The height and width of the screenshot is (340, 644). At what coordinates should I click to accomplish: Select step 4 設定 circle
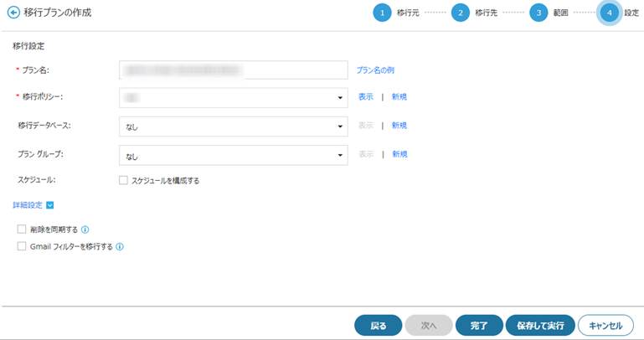coord(609,13)
